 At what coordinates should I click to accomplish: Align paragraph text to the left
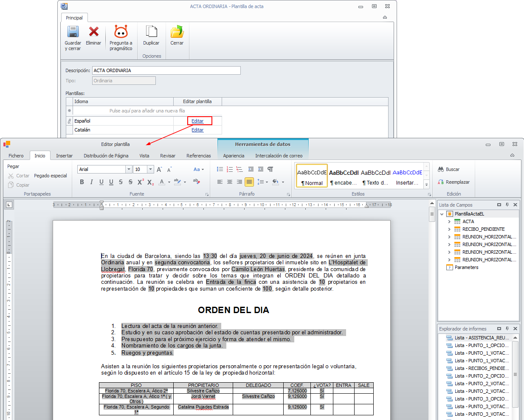pos(220,182)
